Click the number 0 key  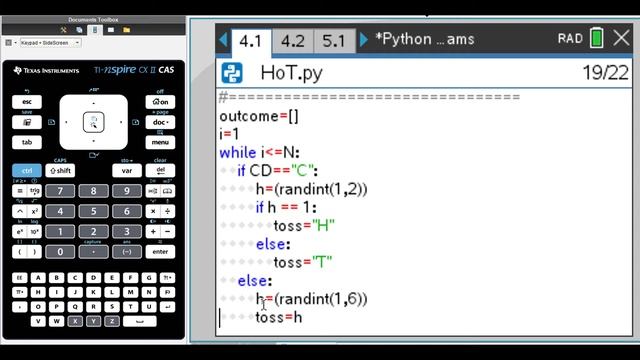[60, 252]
